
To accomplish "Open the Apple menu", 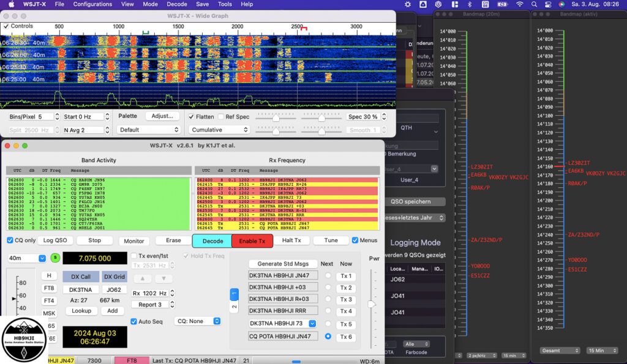I will [x=11, y=4].
